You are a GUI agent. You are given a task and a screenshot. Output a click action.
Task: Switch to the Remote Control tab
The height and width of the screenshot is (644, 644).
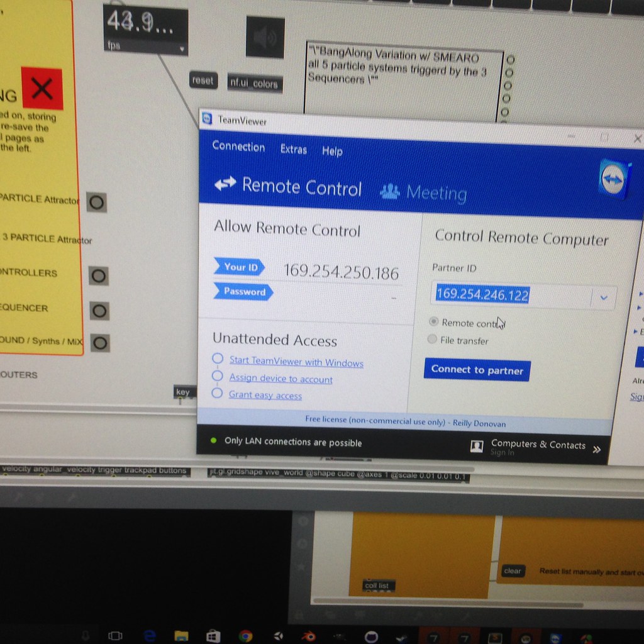pos(288,186)
